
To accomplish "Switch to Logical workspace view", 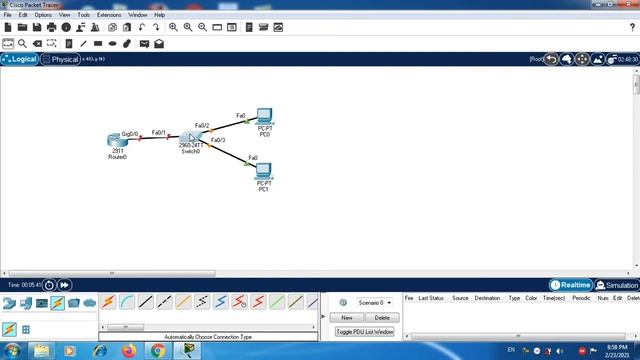I will click(20, 59).
